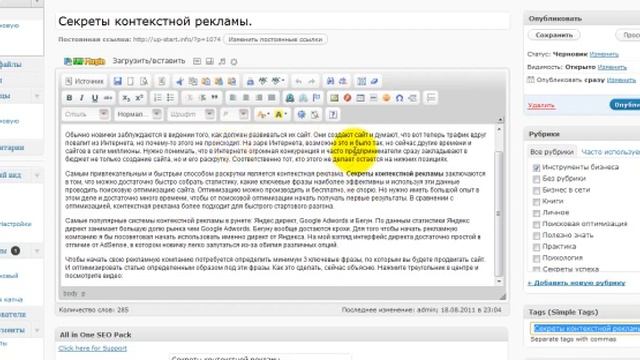Image resolution: width=640 pixels, height=360 pixels.
Task: Click the Сохранить button
Action: pyautogui.click(x=554, y=35)
